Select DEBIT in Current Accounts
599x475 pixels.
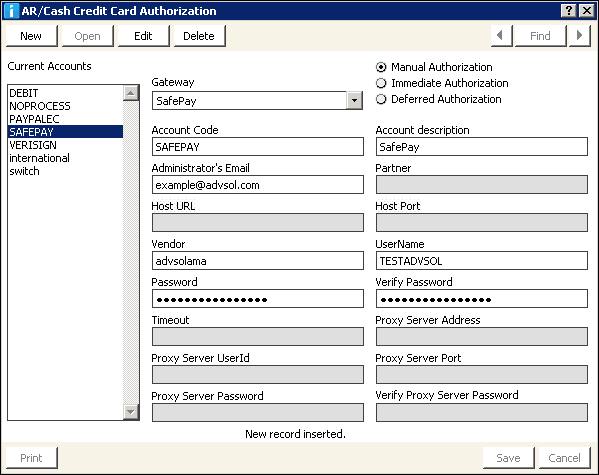(x=65, y=93)
